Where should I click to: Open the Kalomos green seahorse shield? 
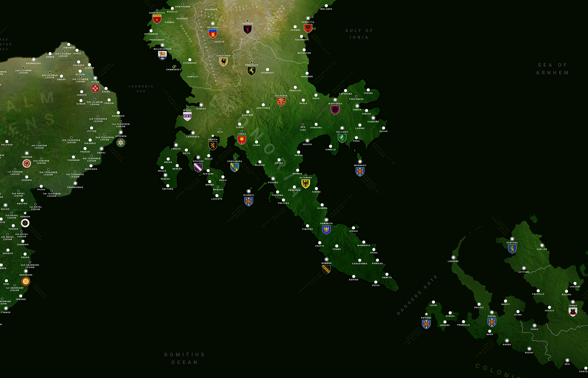tap(342, 138)
